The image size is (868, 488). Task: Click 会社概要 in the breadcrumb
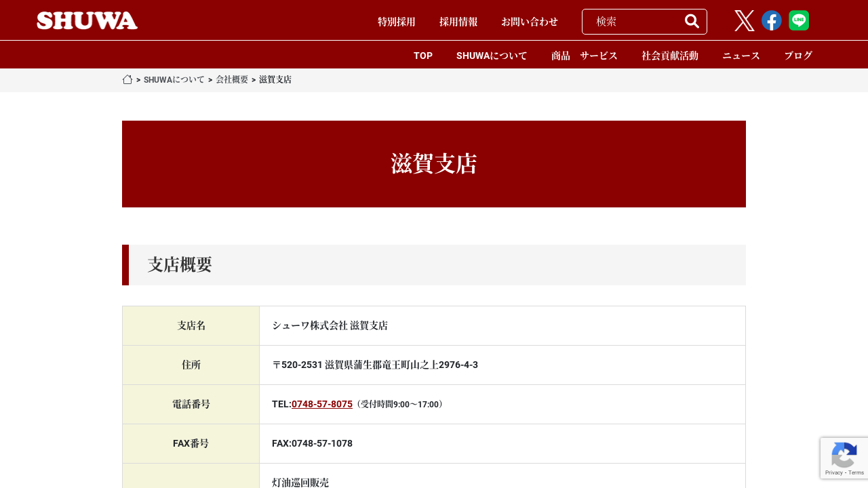pos(232,80)
